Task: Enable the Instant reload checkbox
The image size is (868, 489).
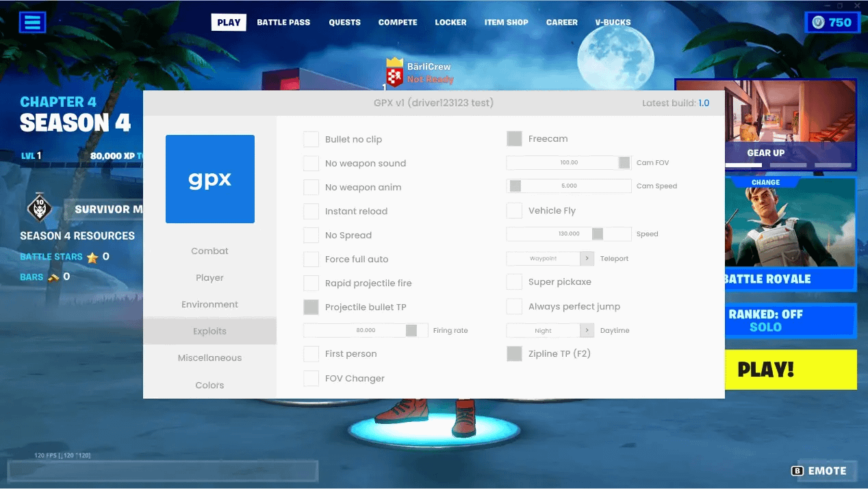Action: click(x=311, y=211)
